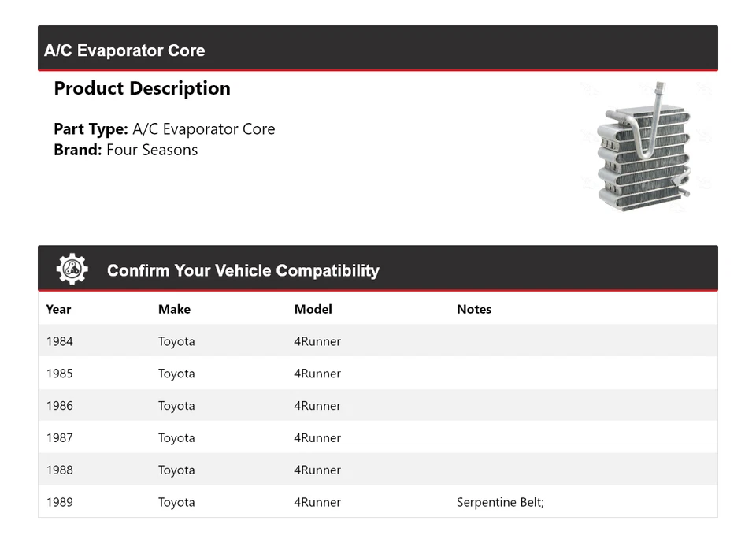Viewport: 756px width, 543px height.
Task: Select the Notes column header
Action: [x=474, y=309]
